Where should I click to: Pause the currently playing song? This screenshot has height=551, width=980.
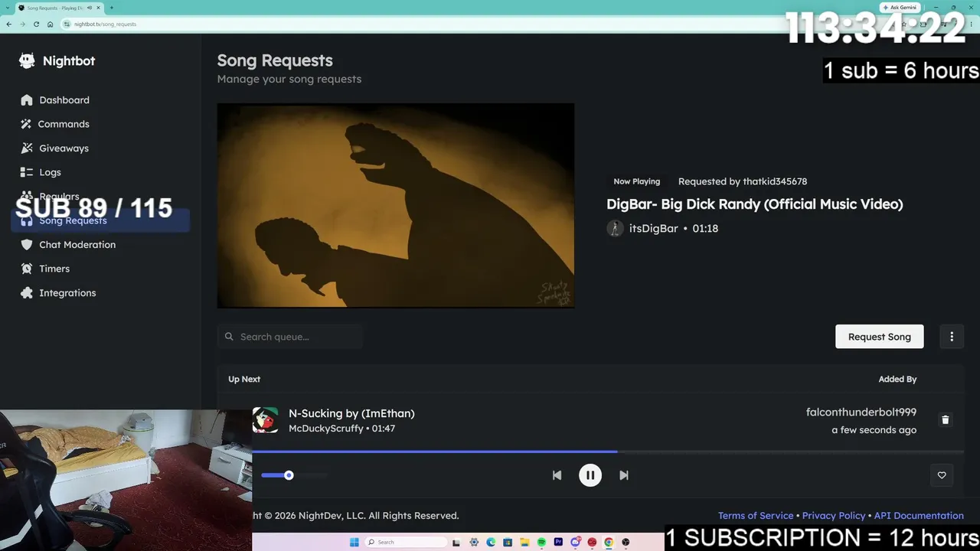click(x=590, y=475)
